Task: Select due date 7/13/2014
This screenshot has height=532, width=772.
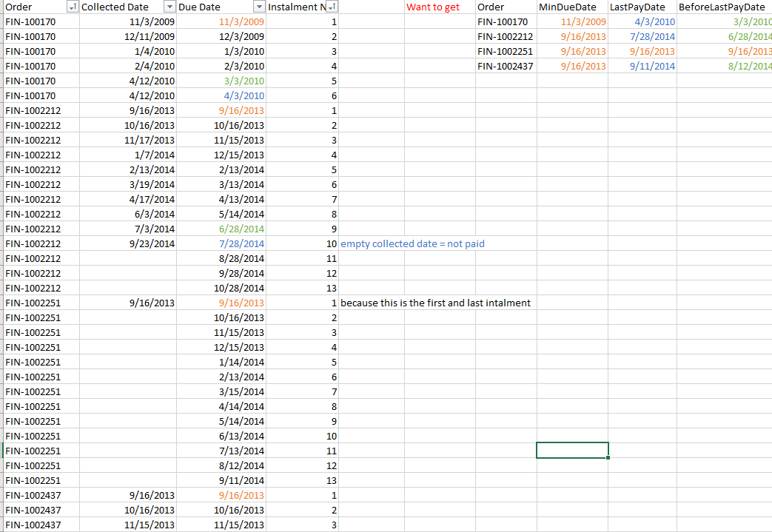Action: 221,451
